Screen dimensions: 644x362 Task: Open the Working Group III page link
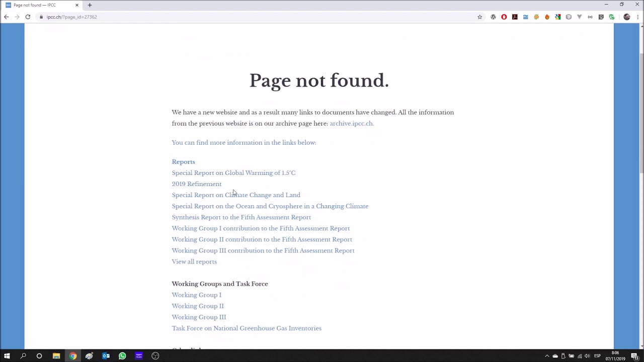click(199, 317)
